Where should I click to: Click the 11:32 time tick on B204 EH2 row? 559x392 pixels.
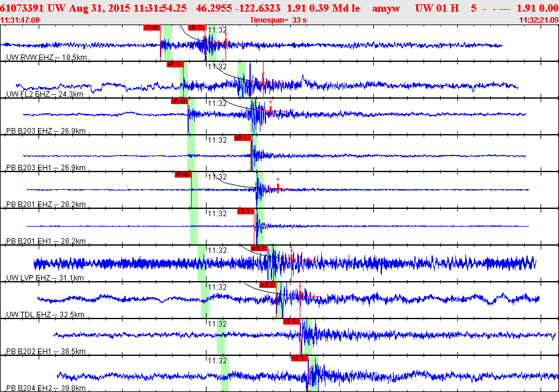click(217, 360)
